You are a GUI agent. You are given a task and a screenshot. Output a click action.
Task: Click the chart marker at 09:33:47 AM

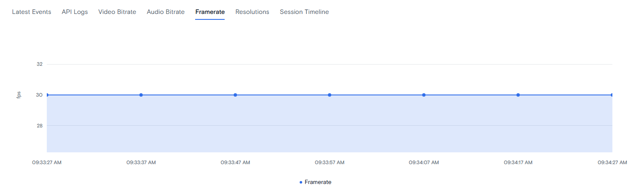point(235,95)
